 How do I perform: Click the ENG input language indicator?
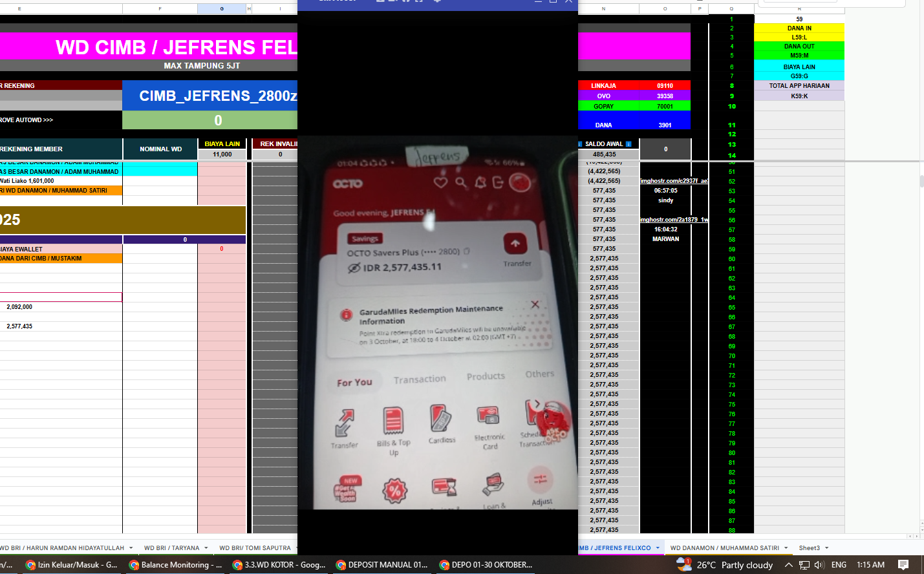[x=839, y=565]
